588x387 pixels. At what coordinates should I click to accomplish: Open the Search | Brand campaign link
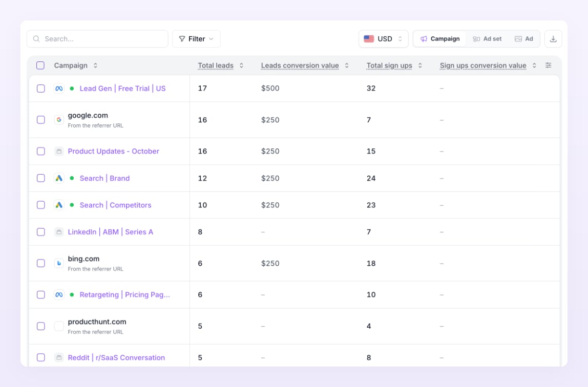(x=104, y=178)
